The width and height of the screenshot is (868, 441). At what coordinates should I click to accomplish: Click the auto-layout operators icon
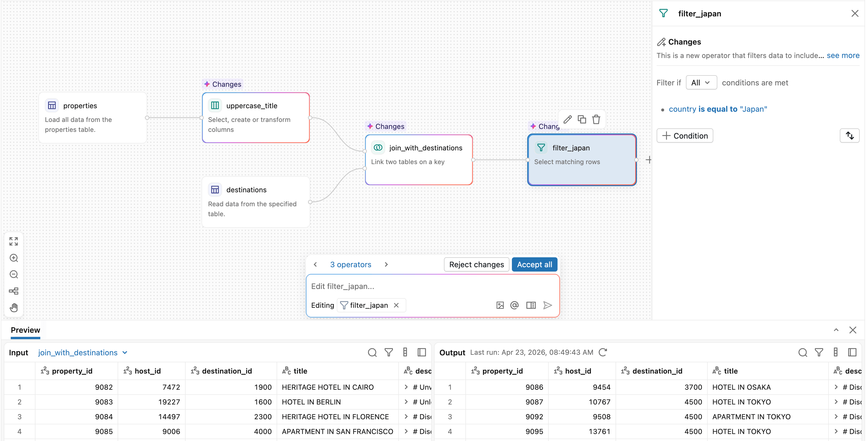(x=14, y=291)
